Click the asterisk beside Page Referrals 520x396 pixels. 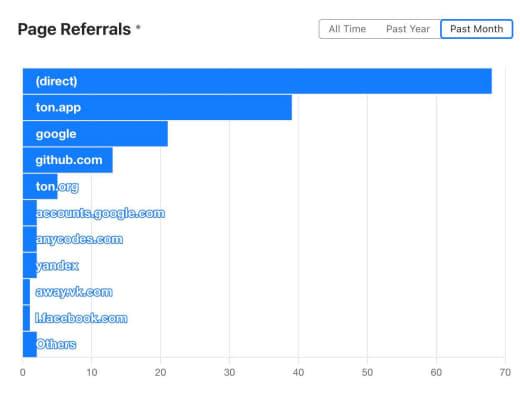click(138, 27)
